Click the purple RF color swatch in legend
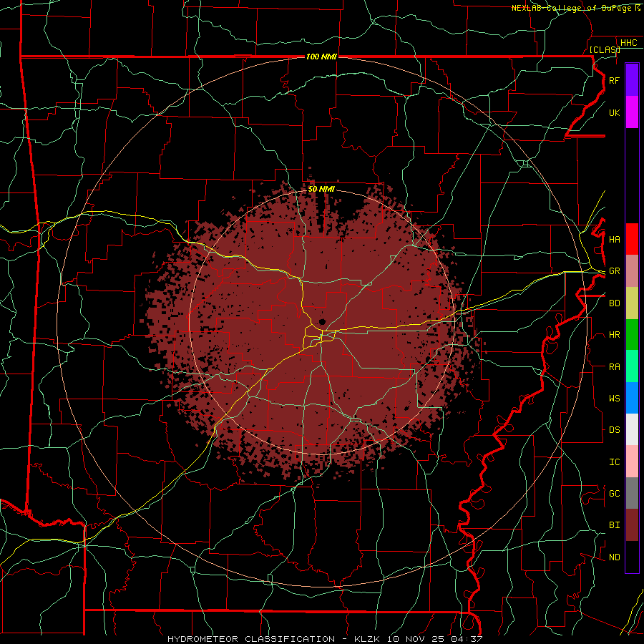The image size is (644, 644). coord(632,80)
